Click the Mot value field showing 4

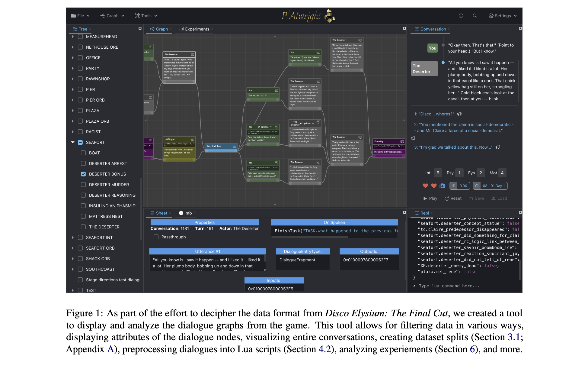[x=502, y=173]
